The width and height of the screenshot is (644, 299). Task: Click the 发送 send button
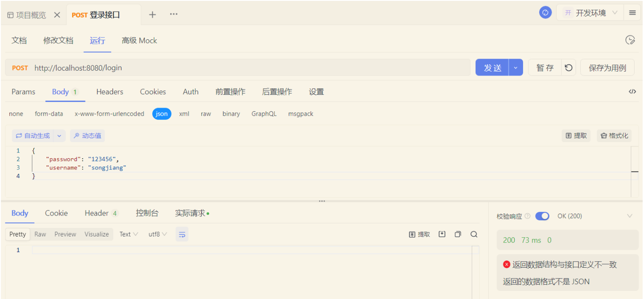point(493,67)
